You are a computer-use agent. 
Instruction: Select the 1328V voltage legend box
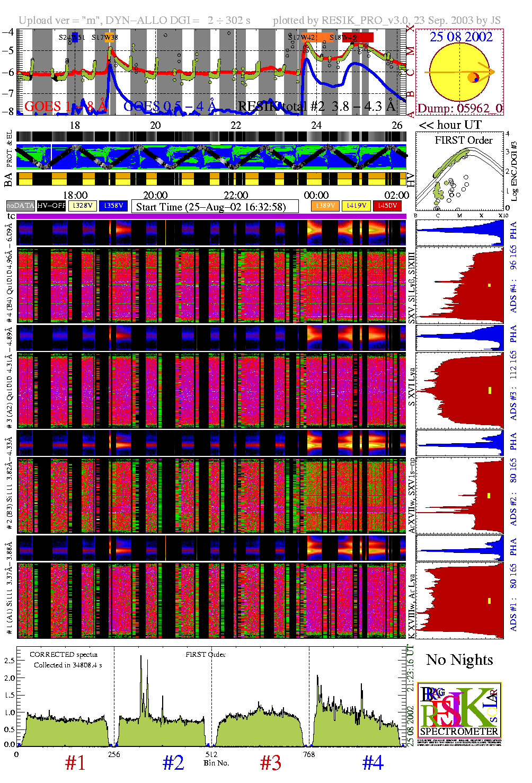coord(83,206)
